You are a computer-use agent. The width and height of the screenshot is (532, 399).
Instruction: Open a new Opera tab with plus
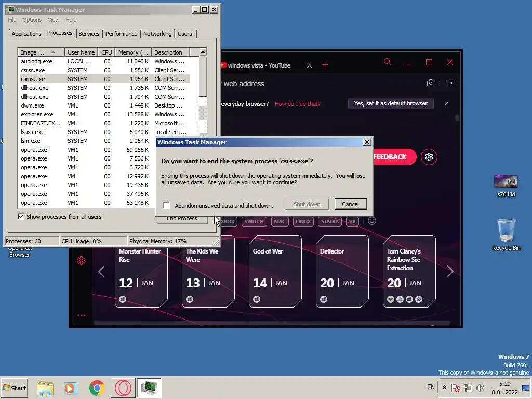tap(325, 65)
